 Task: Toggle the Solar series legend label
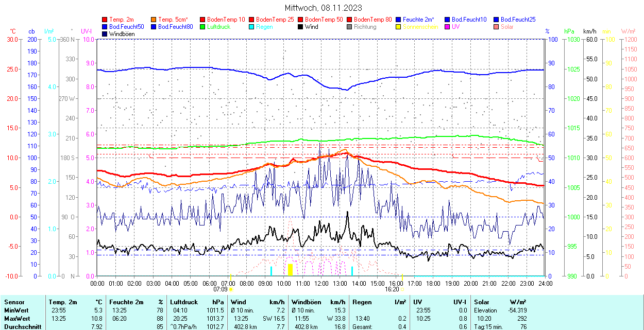tap(507, 27)
